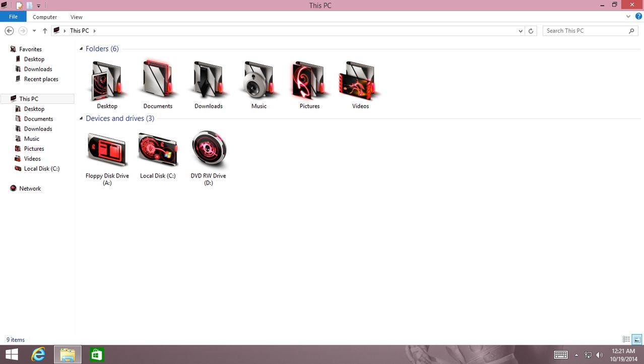Click the File menu button
The image size is (644, 364).
[13, 17]
